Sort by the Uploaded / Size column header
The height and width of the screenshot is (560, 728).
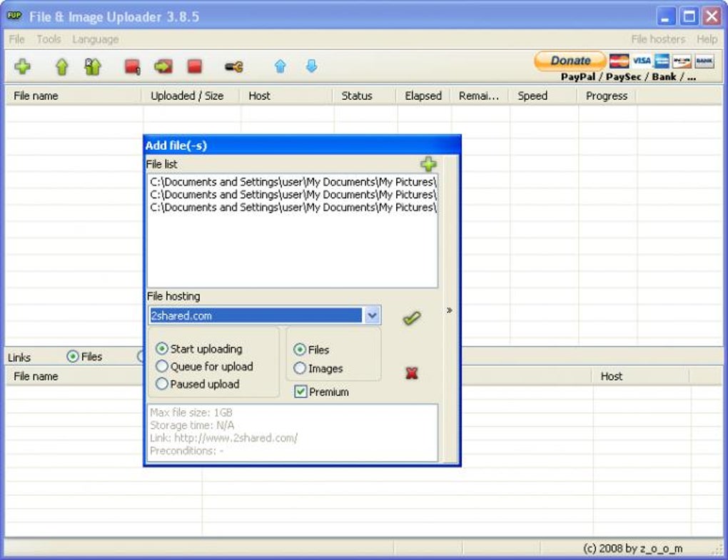click(x=191, y=96)
